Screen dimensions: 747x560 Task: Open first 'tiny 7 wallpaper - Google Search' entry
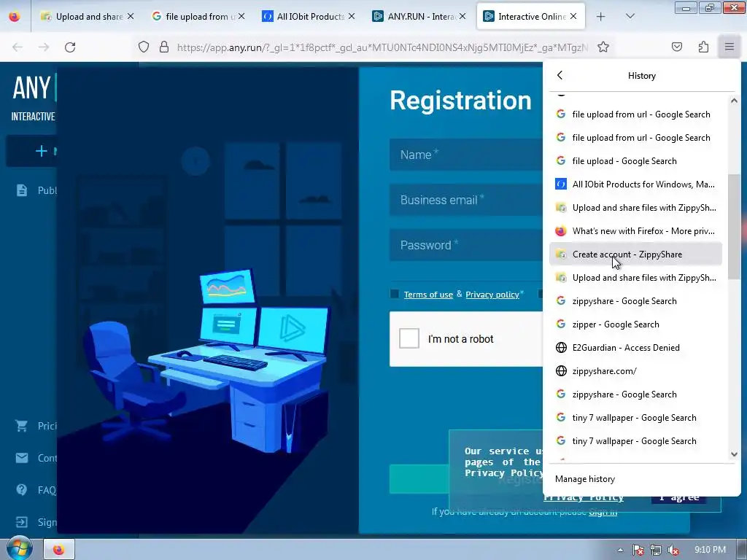click(x=635, y=418)
